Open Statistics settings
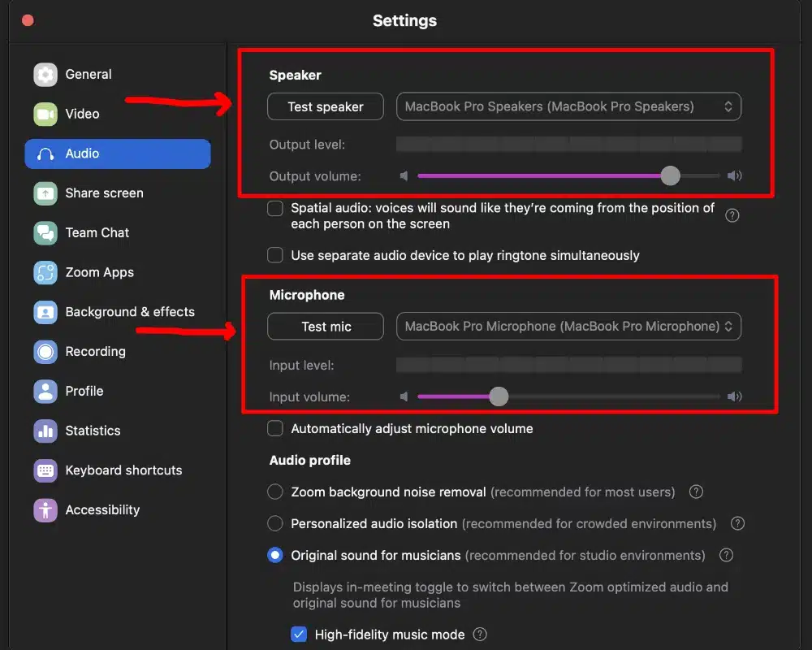 tap(118, 431)
